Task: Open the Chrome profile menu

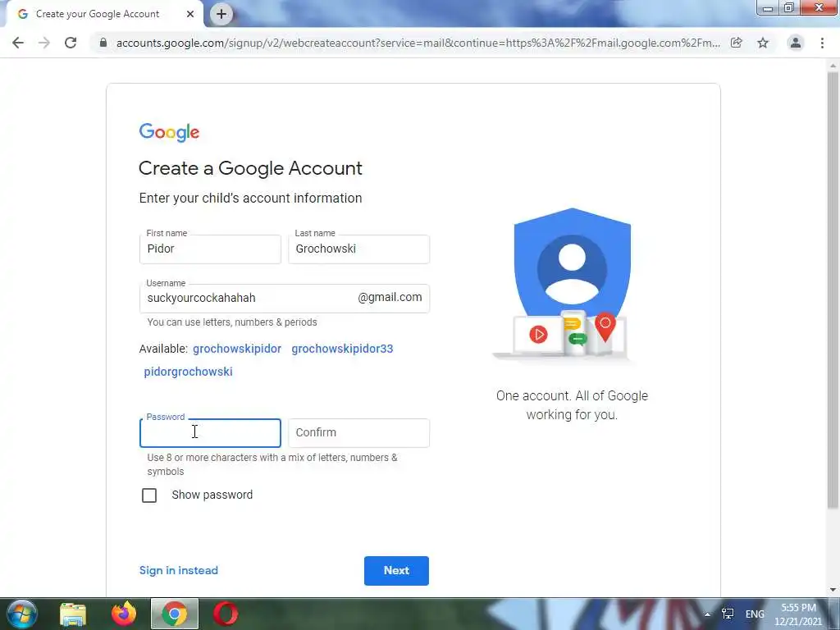Action: tap(796, 43)
